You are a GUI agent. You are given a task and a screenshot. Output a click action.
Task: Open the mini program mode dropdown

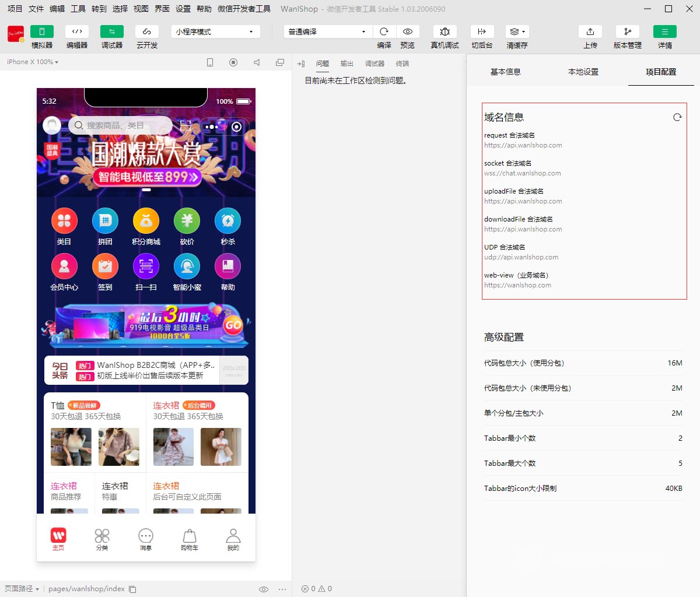pyautogui.click(x=216, y=31)
